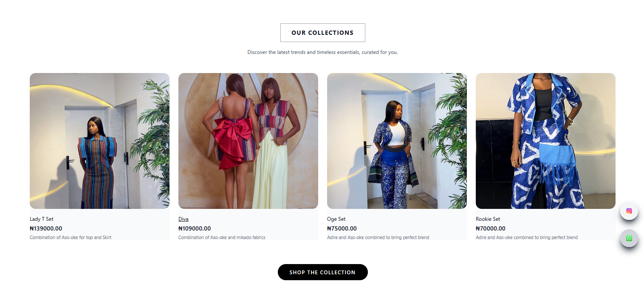The width and height of the screenshot is (644, 287).
Task: Open the Instagram floating icon
Action: [x=629, y=211]
